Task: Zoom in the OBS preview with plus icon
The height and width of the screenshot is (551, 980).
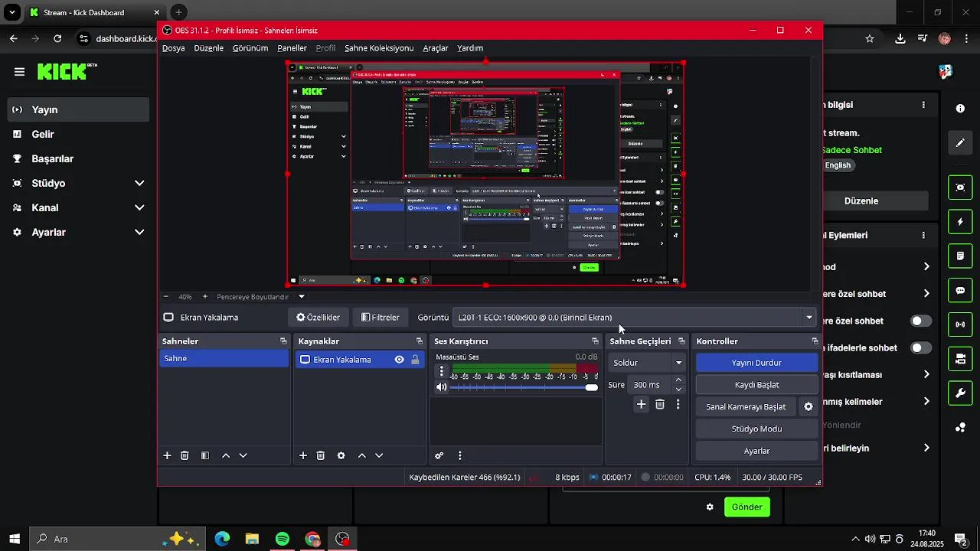Action: pos(204,297)
